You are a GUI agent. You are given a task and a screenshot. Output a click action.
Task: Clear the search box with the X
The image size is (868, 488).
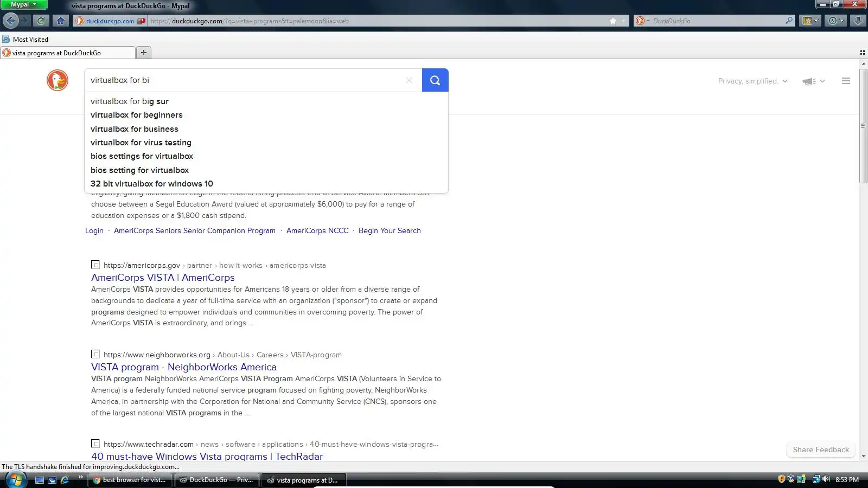click(x=409, y=80)
